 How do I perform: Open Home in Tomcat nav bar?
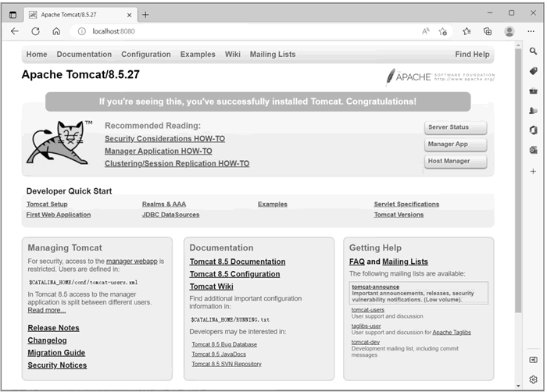(37, 55)
